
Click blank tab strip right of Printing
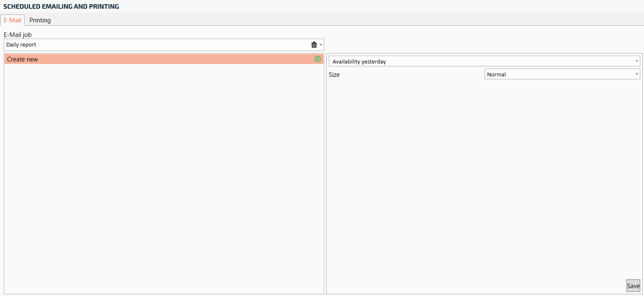point(332,20)
